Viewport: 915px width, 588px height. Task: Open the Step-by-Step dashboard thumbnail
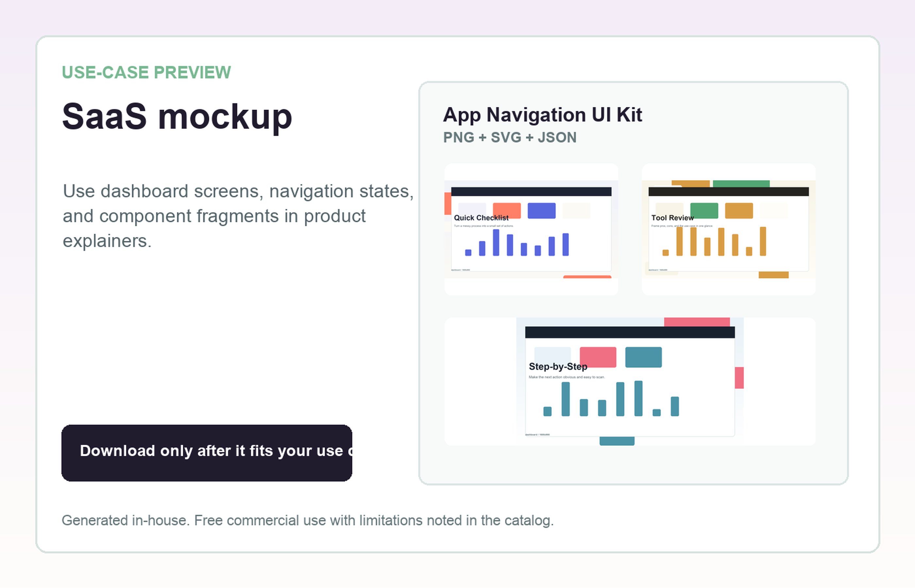coord(630,382)
